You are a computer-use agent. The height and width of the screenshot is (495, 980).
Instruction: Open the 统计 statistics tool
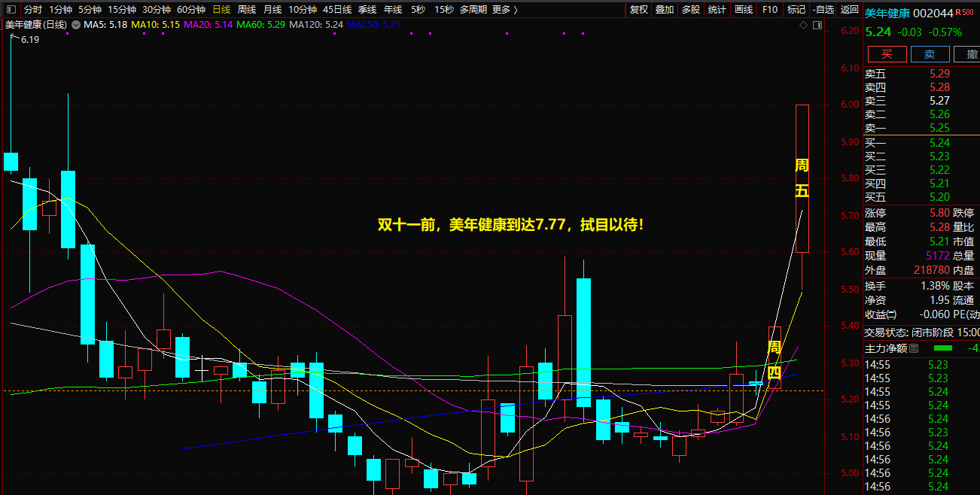point(717,10)
